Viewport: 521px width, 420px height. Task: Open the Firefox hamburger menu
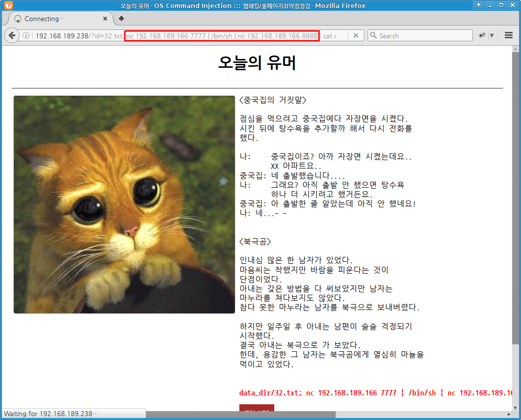pos(508,35)
